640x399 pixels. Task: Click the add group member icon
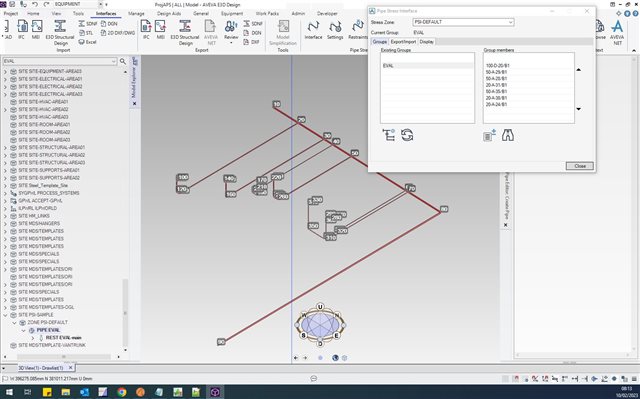pos(489,135)
